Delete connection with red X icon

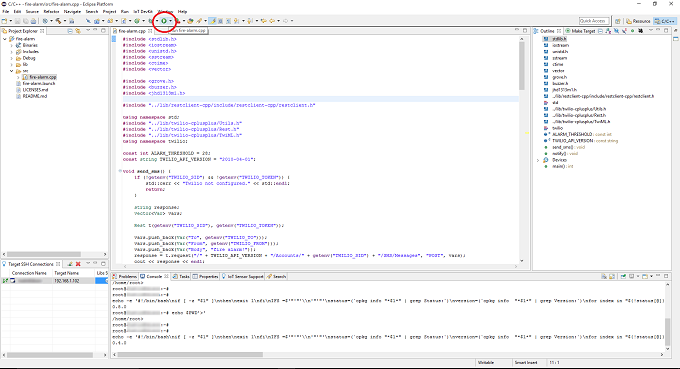(78, 264)
